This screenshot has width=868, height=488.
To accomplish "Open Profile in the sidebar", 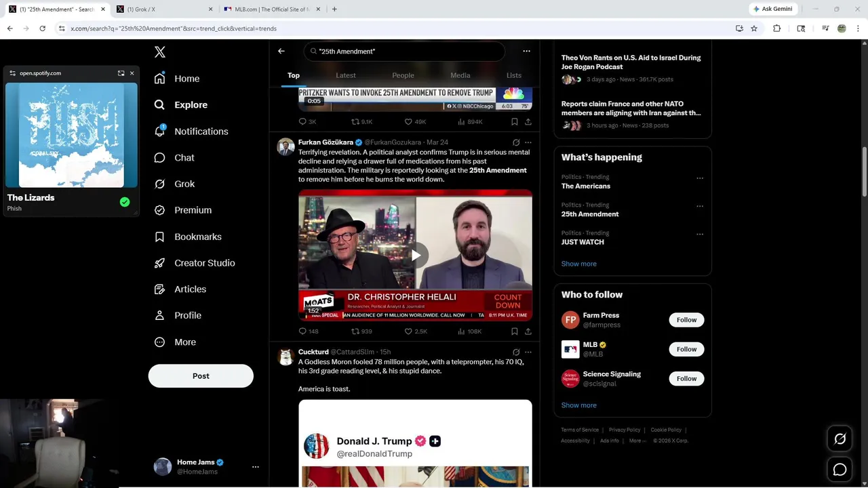I will 178,316.
